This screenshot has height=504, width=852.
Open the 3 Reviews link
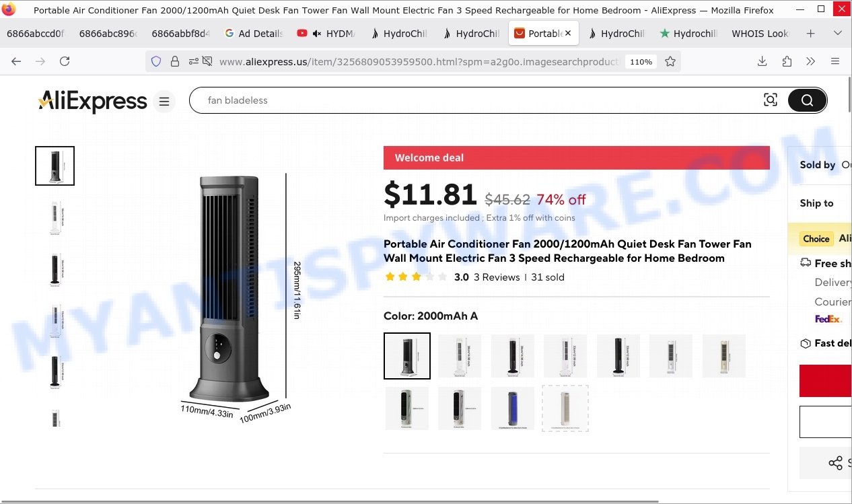tap(497, 277)
